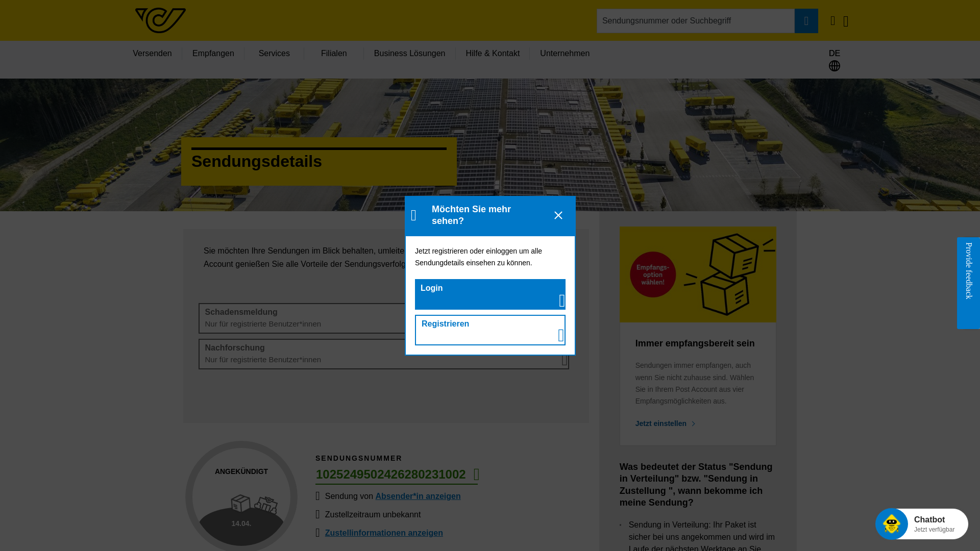This screenshot has height=551, width=980.
Task: Open the Business Lösungen menu
Action: [x=409, y=54]
